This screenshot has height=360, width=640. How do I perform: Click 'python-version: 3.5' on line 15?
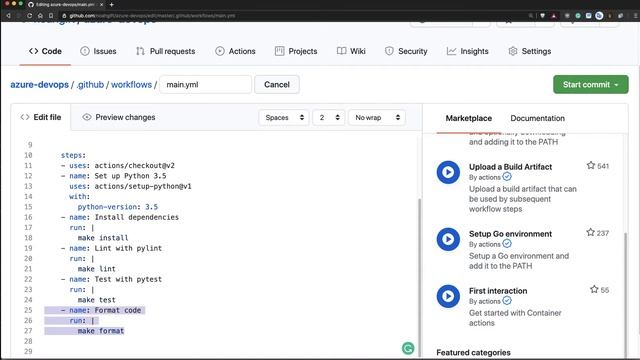click(118, 207)
